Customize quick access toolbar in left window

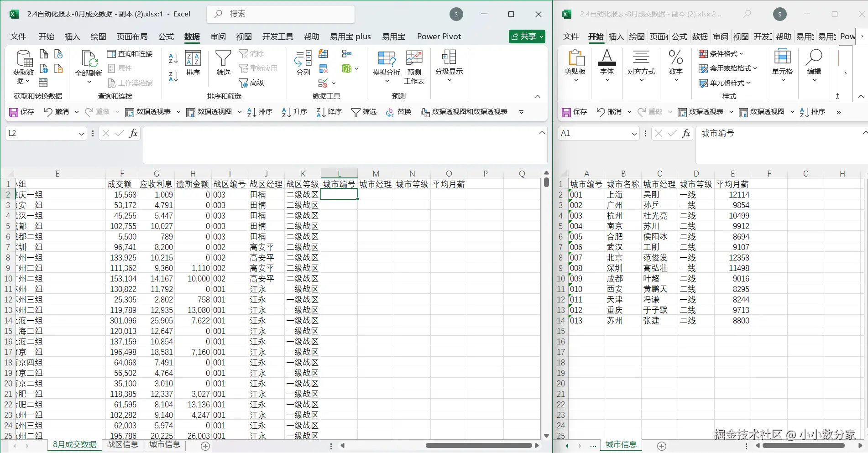(x=521, y=112)
